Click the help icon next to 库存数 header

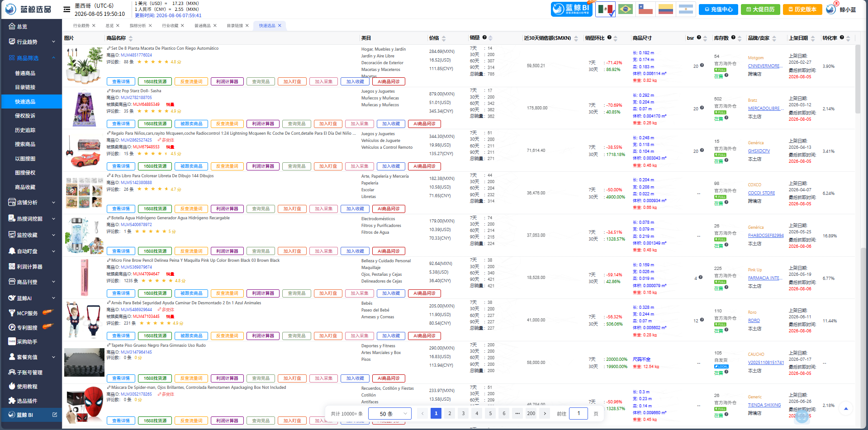733,38
